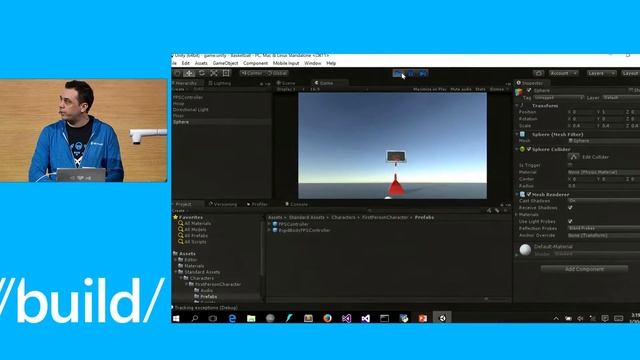Switch to the Inspector tab
Viewport: 640px width, 360px height.
coord(531,83)
